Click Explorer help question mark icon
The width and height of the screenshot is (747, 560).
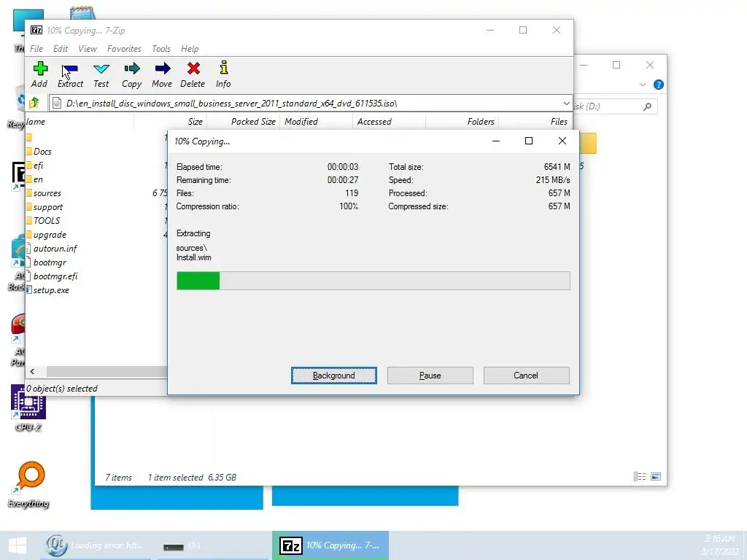coord(659,85)
